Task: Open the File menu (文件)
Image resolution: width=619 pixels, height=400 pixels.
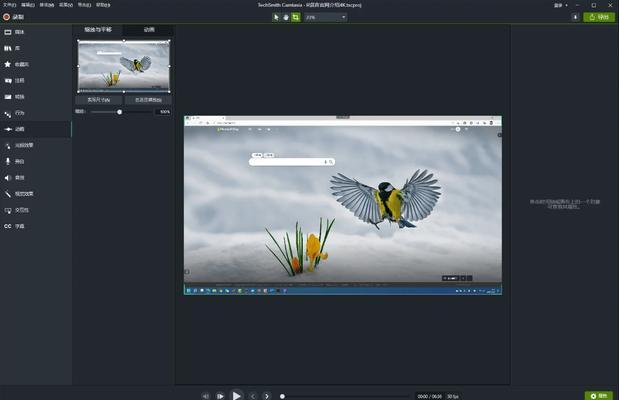Action: [x=9, y=5]
